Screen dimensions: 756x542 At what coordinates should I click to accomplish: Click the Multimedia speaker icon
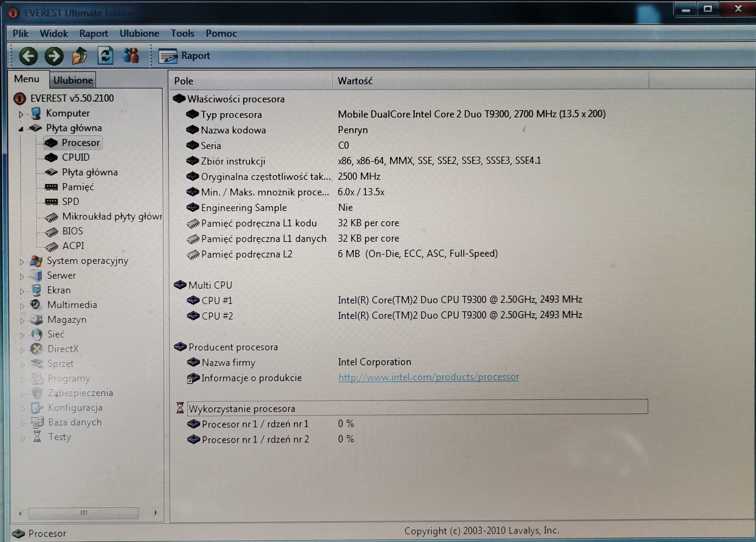(36, 304)
